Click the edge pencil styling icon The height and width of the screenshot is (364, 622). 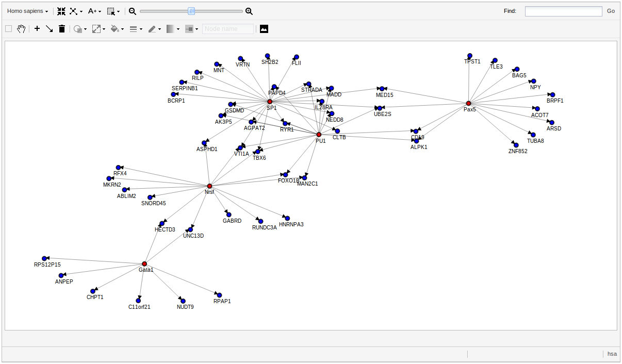(x=153, y=28)
